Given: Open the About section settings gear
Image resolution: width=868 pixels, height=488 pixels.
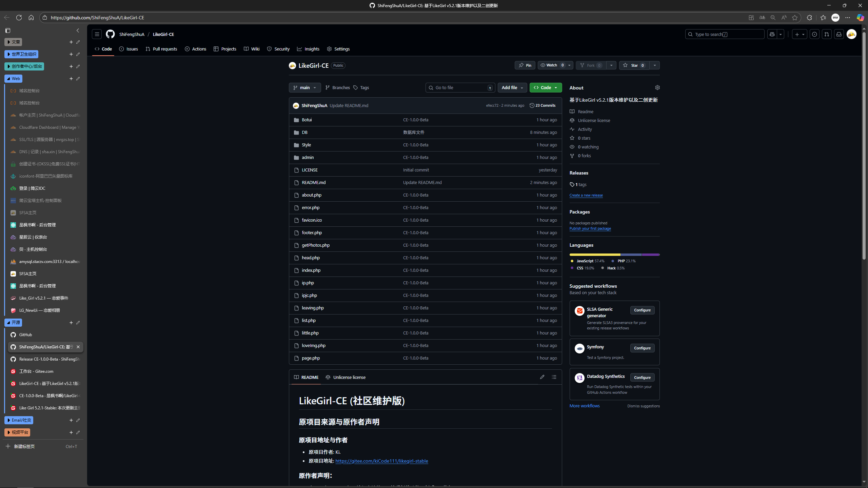Looking at the screenshot, I should pyautogui.click(x=657, y=87).
